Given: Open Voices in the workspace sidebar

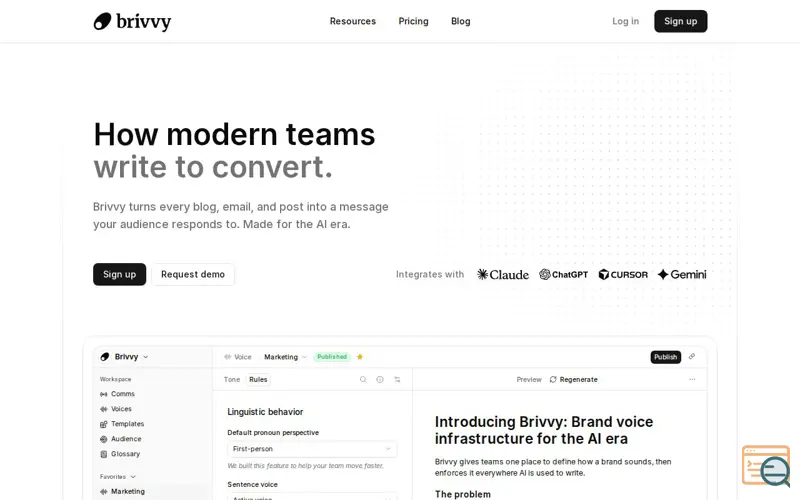Looking at the screenshot, I should 116,409.
